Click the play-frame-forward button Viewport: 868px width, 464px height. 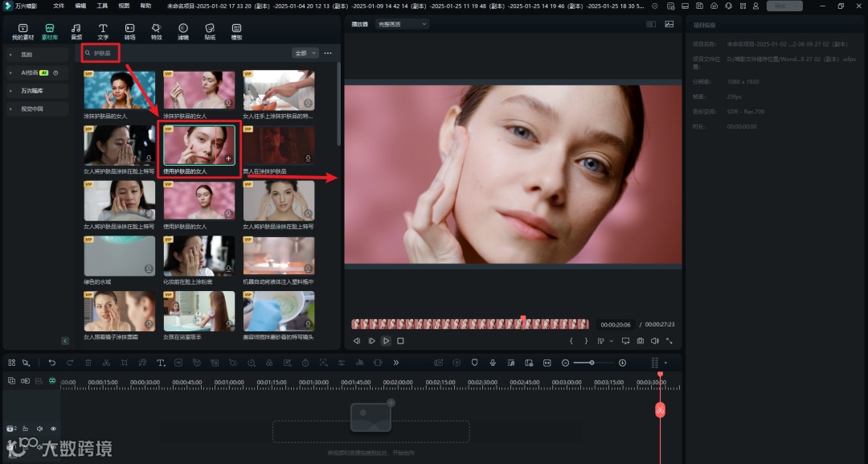pos(371,341)
